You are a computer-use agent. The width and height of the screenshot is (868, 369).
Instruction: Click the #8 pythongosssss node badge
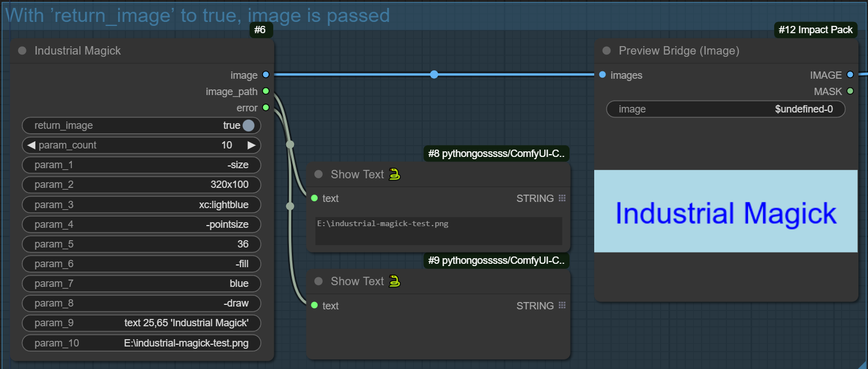(x=496, y=154)
